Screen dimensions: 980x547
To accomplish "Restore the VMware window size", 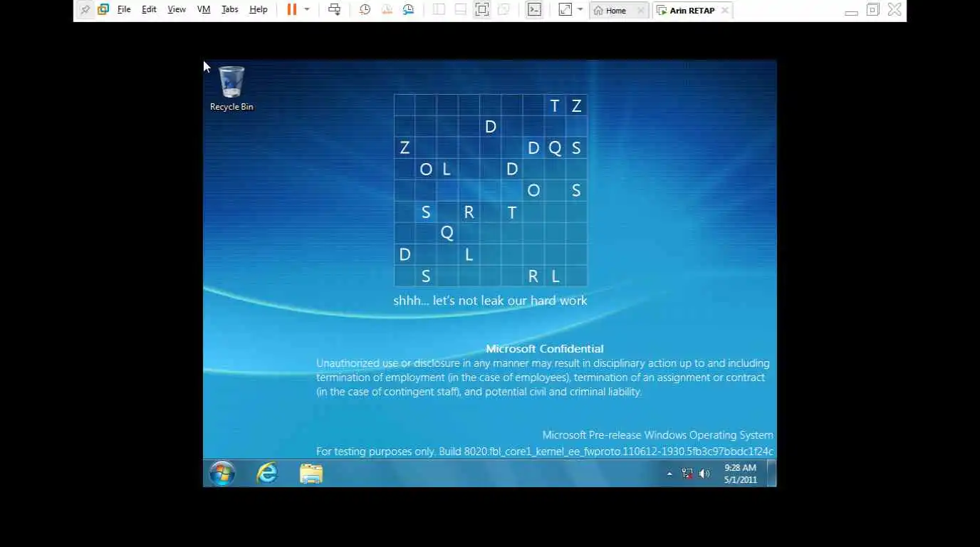I will click(873, 10).
